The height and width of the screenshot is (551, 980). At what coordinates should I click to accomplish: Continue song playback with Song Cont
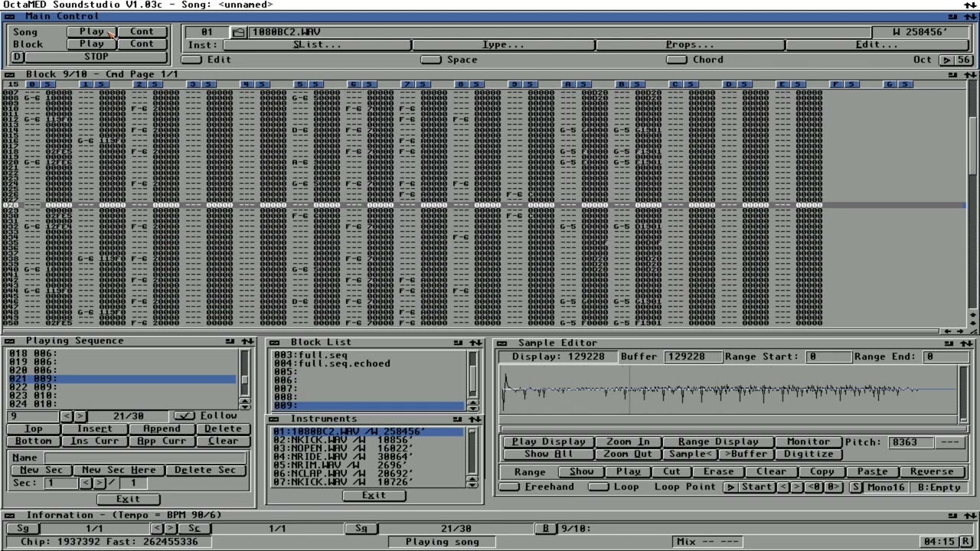coord(142,31)
